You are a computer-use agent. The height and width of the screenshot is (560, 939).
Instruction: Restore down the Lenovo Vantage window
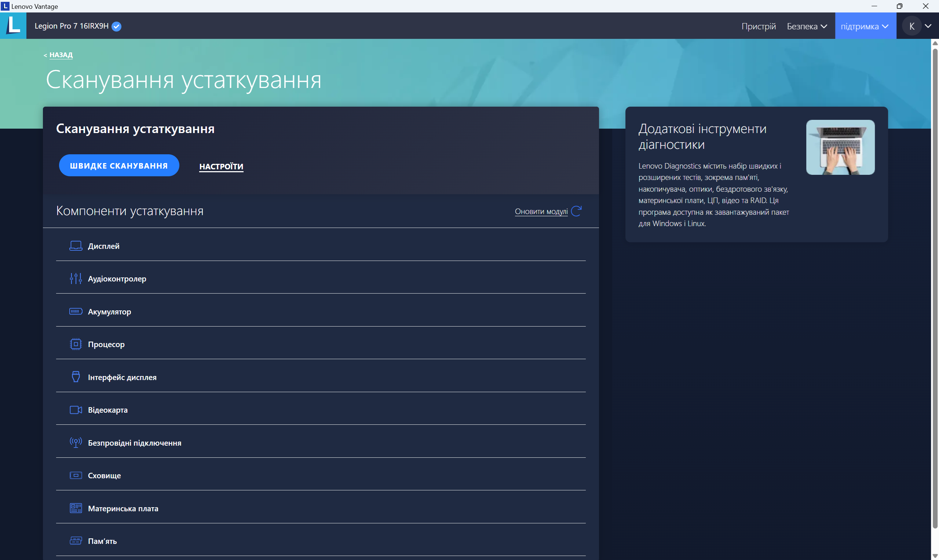[x=900, y=6]
